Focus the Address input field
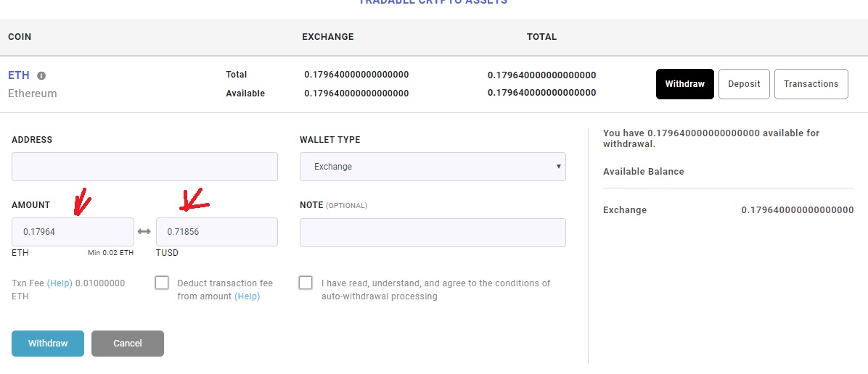This screenshot has height=374, width=868. (x=144, y=167)
